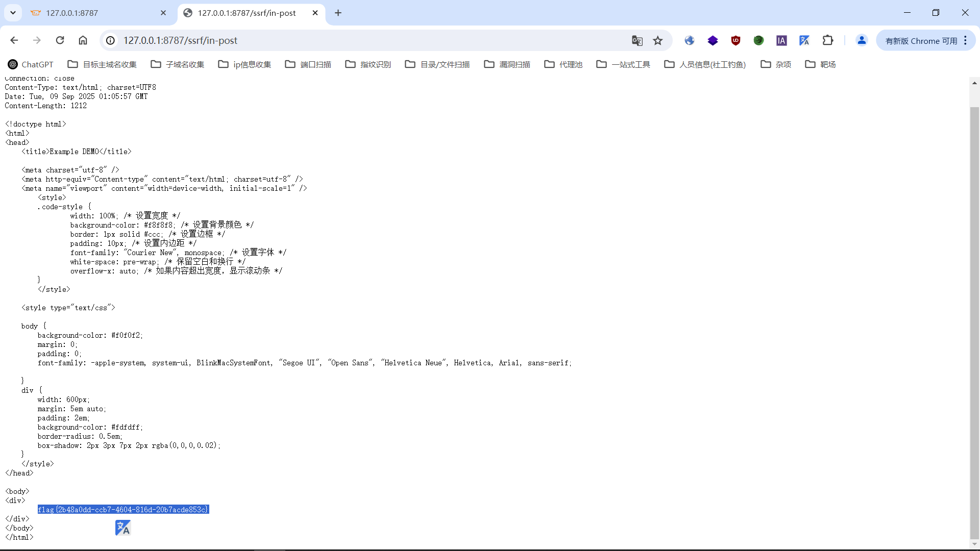Open the 漏洞扫描 bookmark folder
Viewport: 980px width, 551px height.
tap(507, 64)
